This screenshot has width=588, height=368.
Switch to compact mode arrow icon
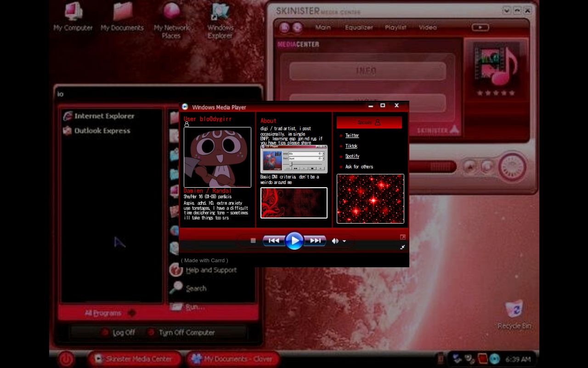click(x=403, y=247)
